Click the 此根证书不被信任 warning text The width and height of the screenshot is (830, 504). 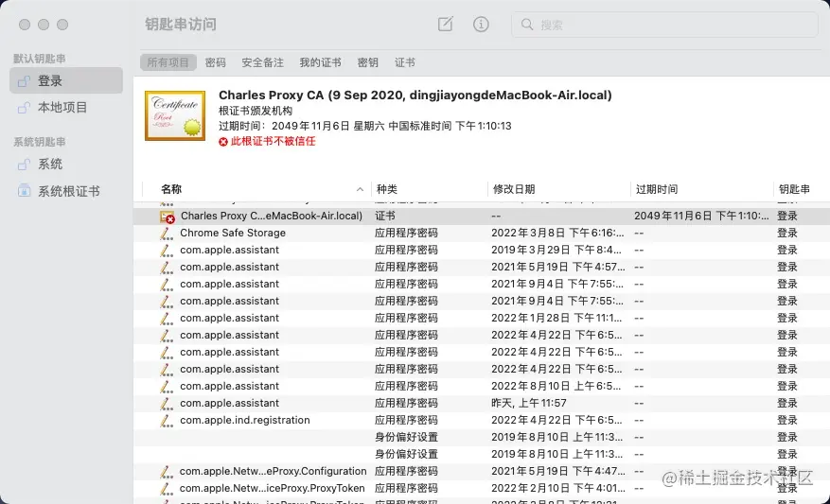tap(274, 141)
